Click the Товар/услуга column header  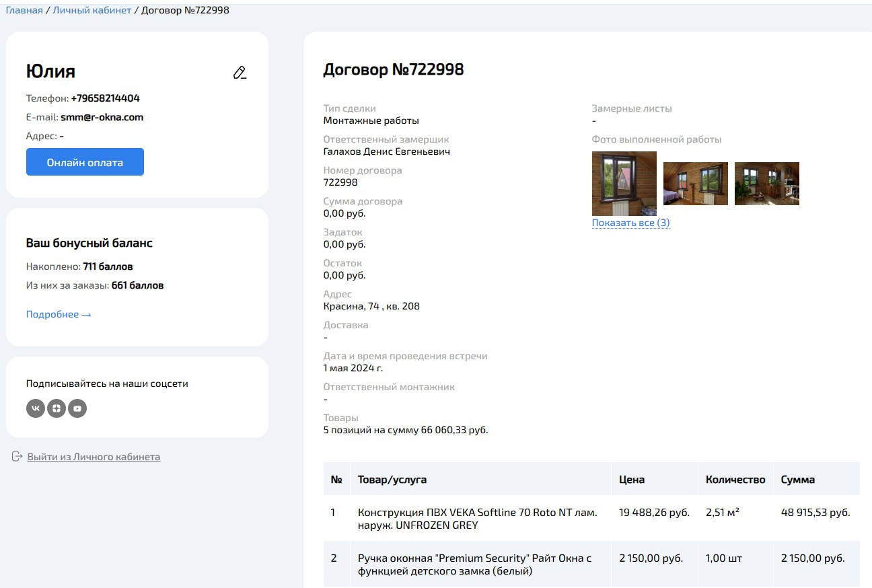tap(392, 480)
